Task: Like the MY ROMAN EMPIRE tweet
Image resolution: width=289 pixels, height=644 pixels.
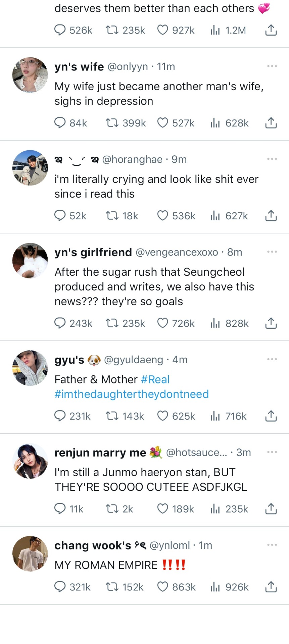Action: [x=163, y=587]
